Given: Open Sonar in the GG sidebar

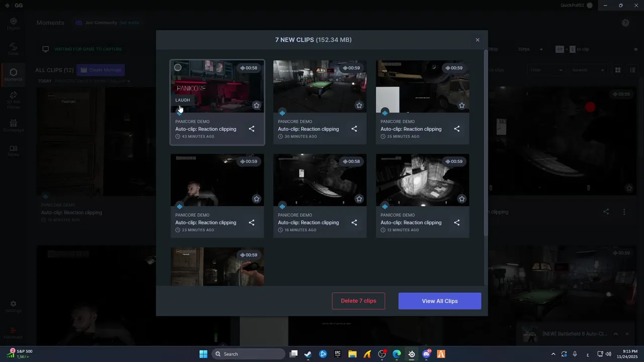Looking at the screenshot, I should point(14,49).
